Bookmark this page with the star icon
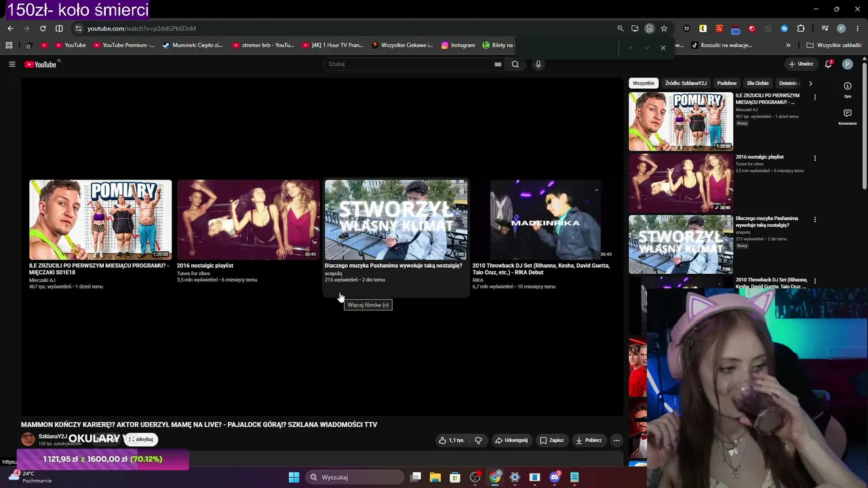 664,28
